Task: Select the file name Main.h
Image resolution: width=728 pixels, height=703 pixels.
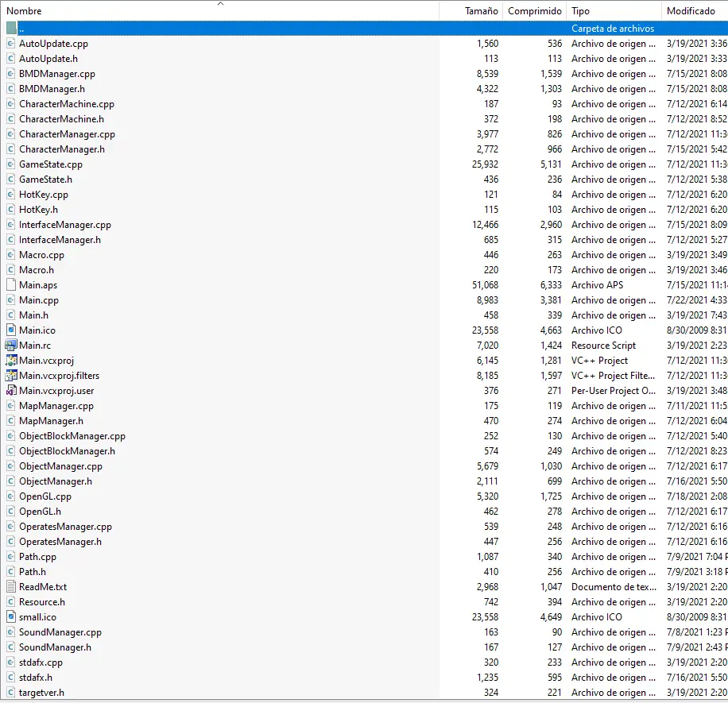Action: pos(33,315)
